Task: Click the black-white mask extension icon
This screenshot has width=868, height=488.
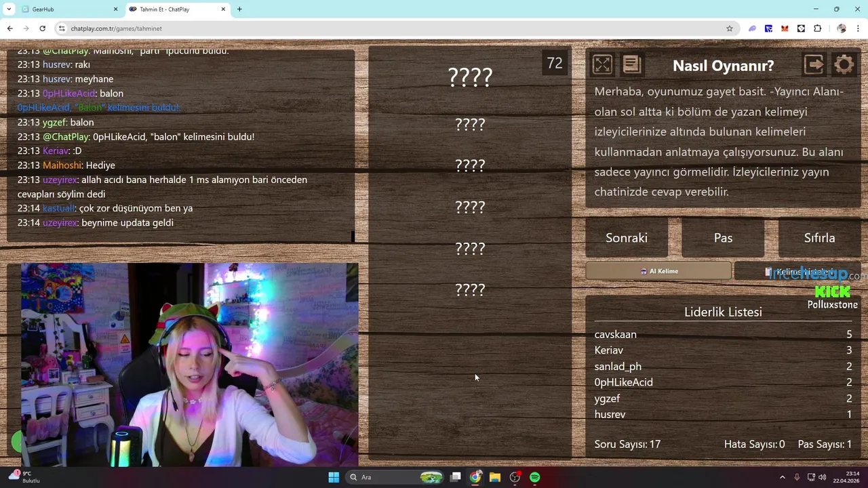Action: (x=801, y=28)
